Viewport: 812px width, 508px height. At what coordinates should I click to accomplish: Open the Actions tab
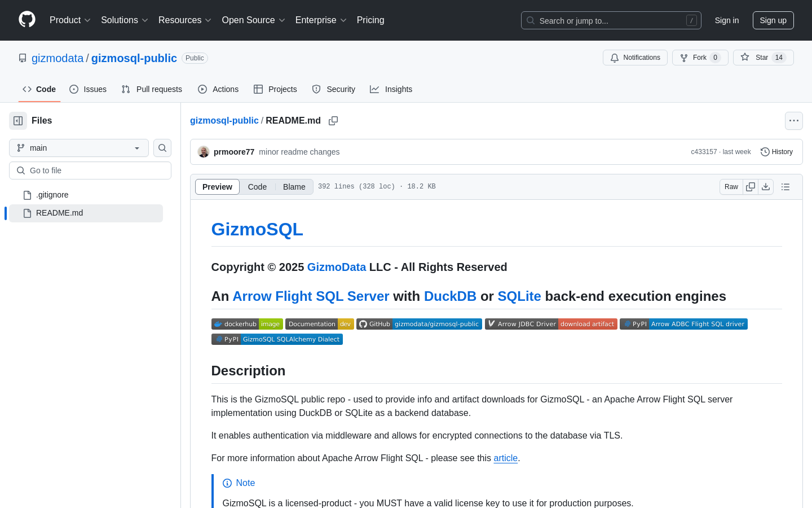(x=218, y=89)
